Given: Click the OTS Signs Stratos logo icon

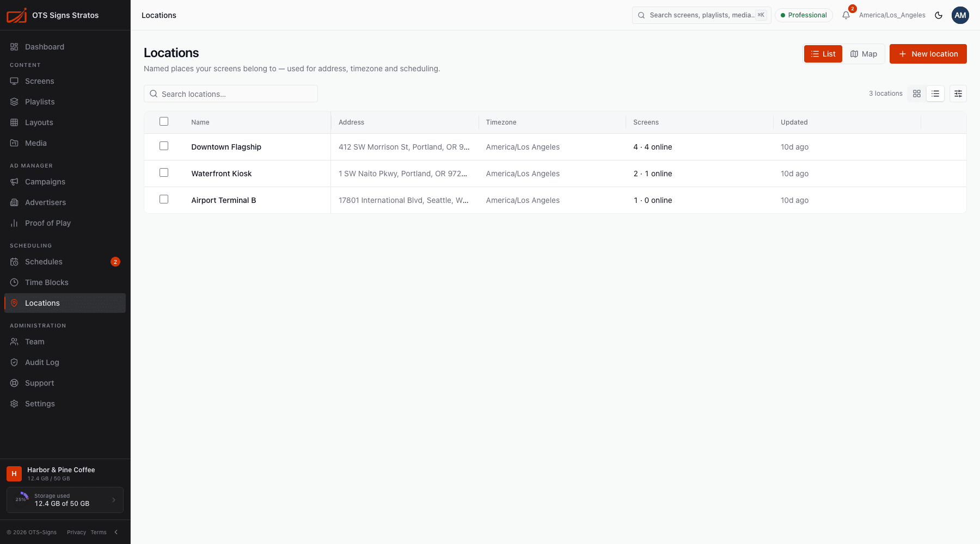Looking at the screenshot, I should 16,15.
